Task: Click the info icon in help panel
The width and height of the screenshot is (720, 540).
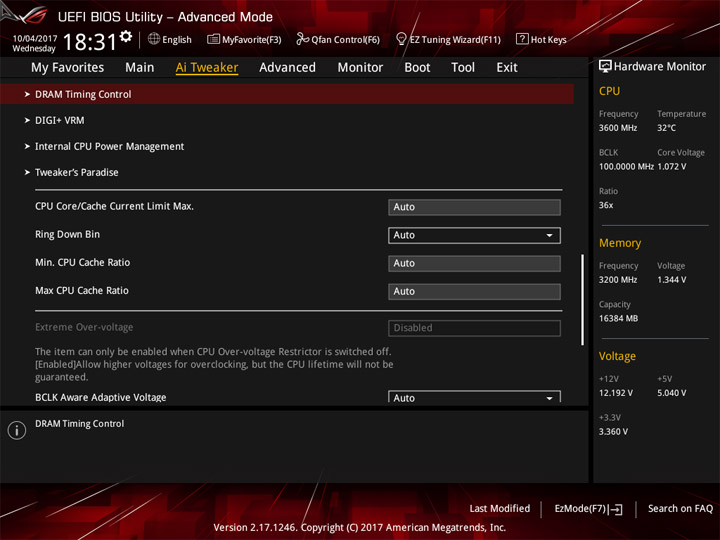Action: (x=17, y=430)
